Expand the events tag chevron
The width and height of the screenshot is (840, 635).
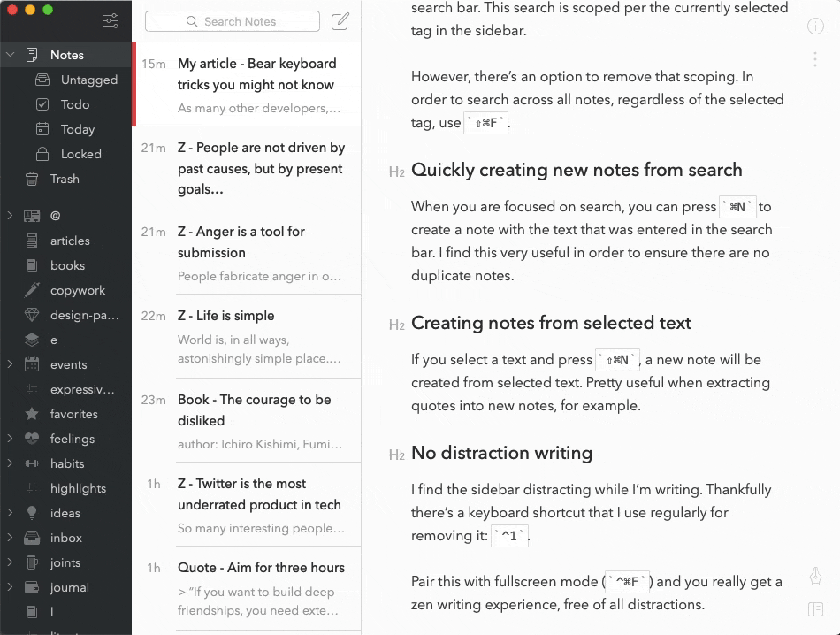(x=11, y=364)
